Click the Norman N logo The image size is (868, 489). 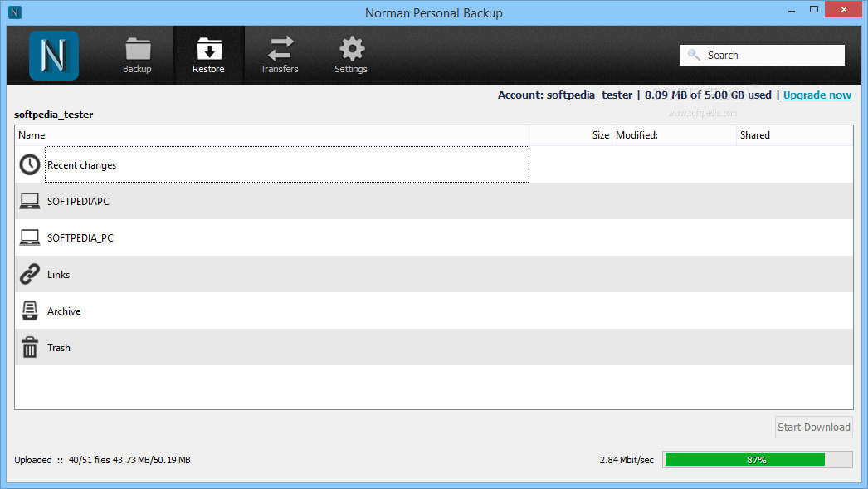tap(54, 56)
